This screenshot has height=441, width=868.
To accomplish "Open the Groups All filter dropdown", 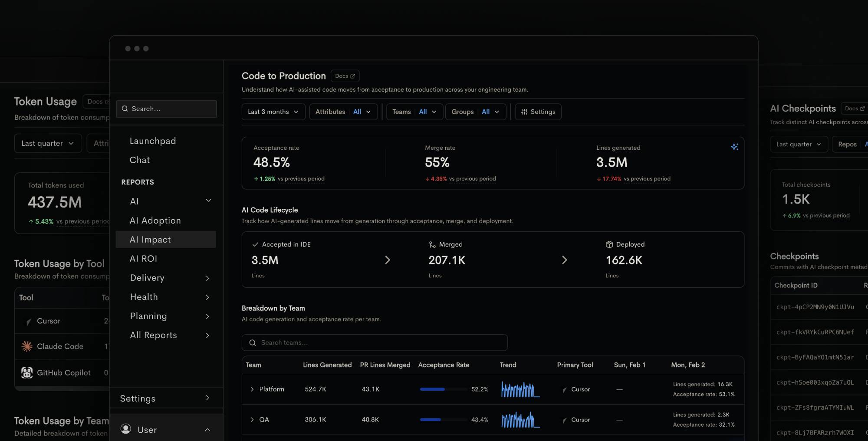I will 476,112.
